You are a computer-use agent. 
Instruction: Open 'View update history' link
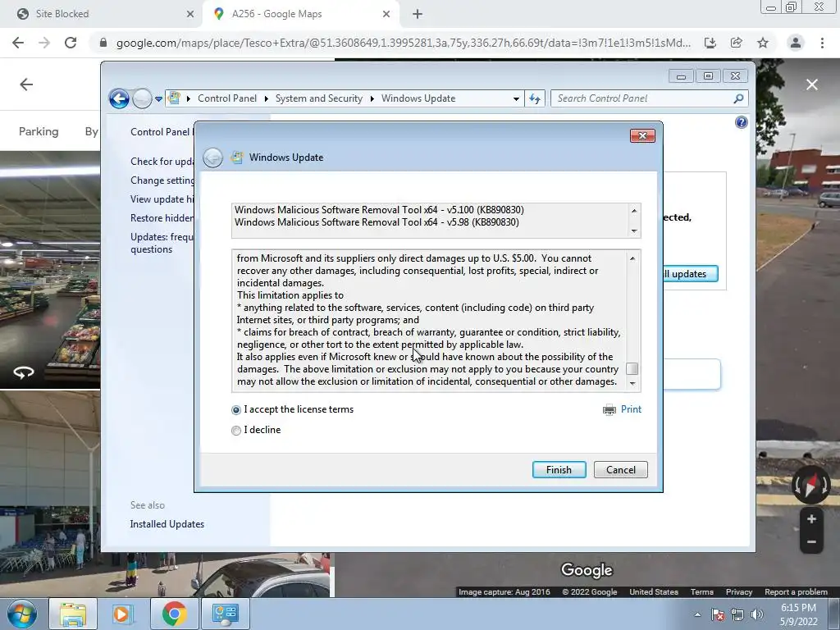(162, 199)
